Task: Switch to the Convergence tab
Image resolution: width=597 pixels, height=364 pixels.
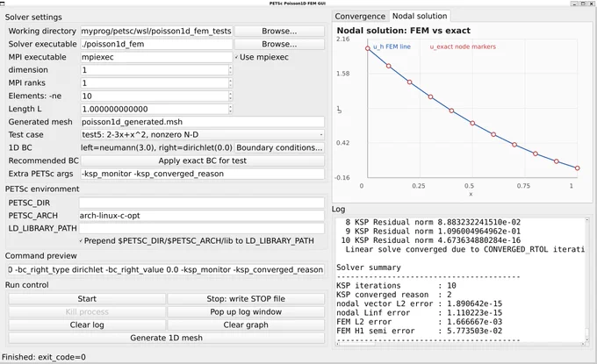Action: tap(360, 17)
